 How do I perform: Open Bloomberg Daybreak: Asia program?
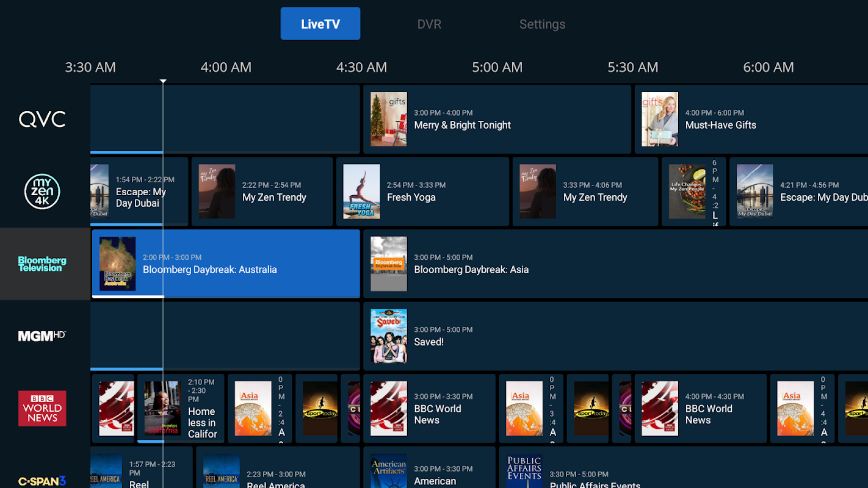pos(615,264)
